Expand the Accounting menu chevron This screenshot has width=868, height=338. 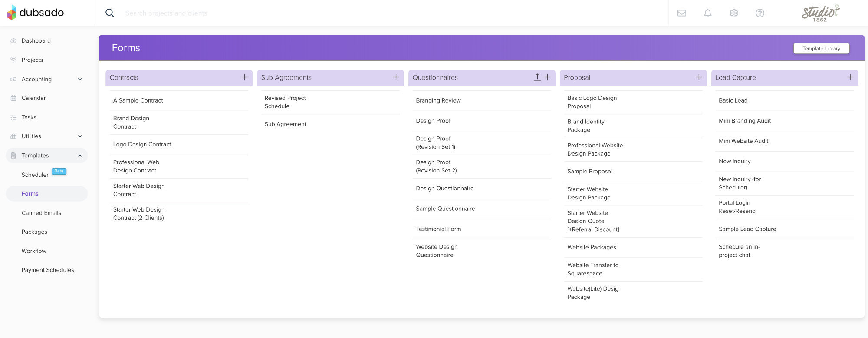(x=80, y=79)
